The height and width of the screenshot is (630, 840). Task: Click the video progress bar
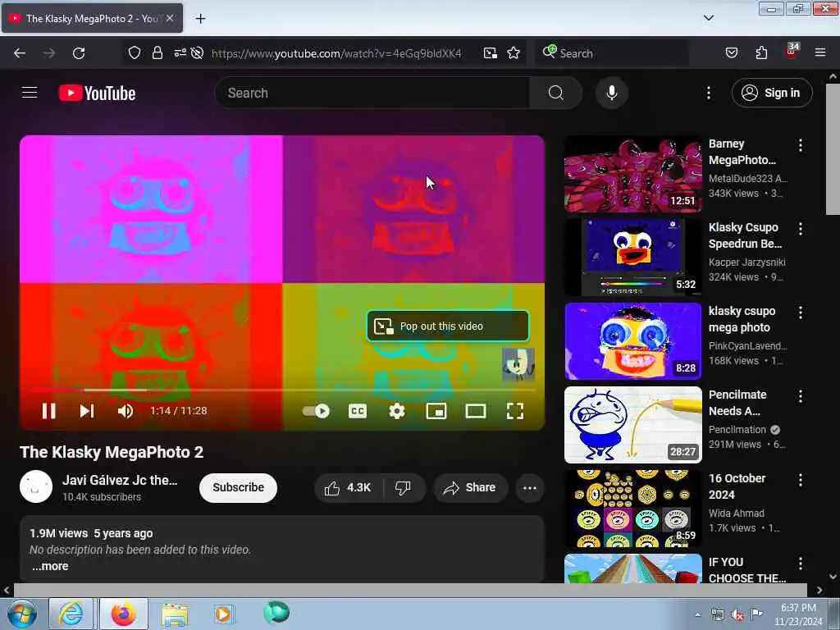tap(282, 390)
